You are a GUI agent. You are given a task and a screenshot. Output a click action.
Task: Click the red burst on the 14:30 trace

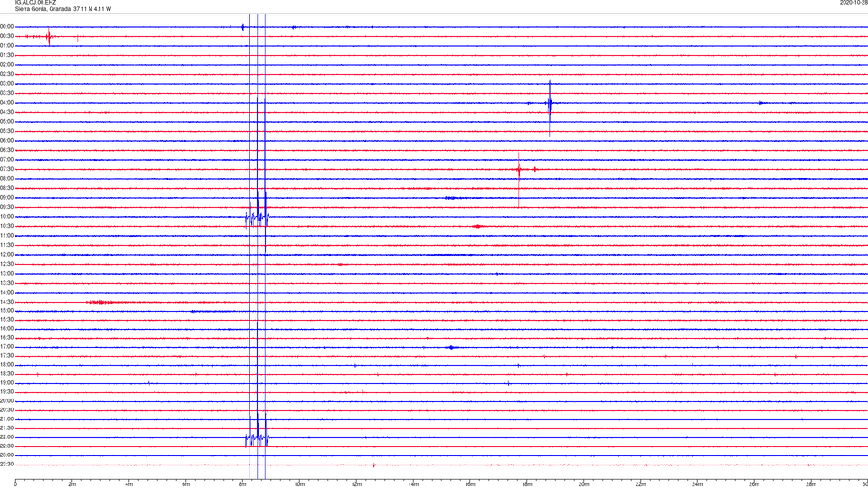[101, 302]
